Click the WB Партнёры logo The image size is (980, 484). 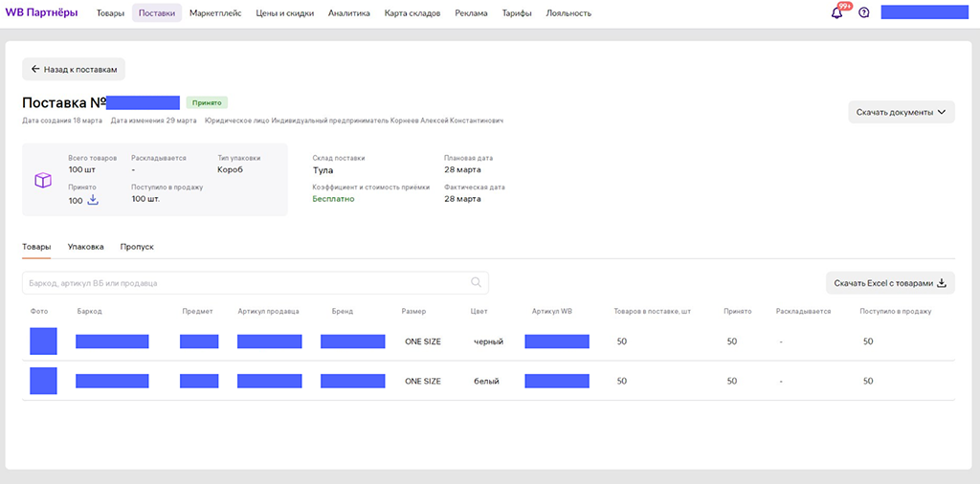coord(41,12)
